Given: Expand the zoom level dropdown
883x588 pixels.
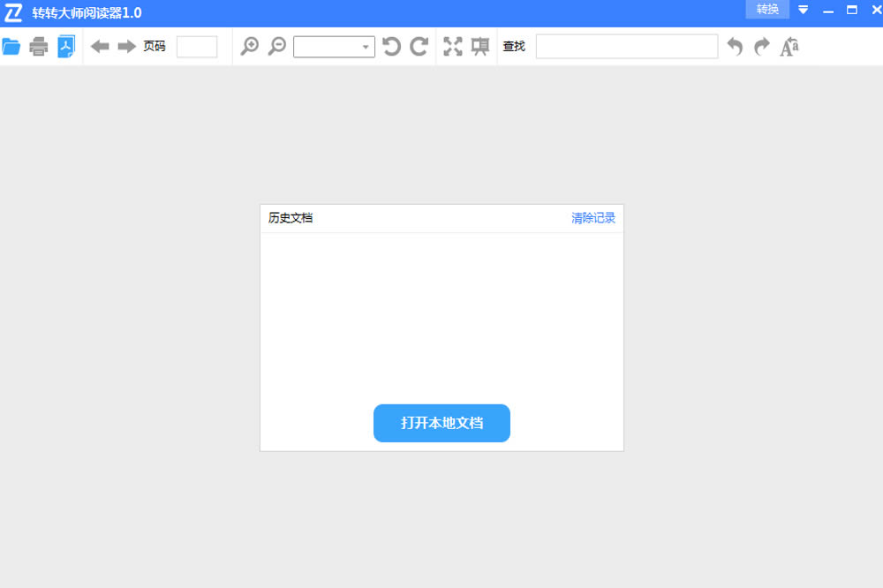Looking at the screenshot, I should point(366,47).
